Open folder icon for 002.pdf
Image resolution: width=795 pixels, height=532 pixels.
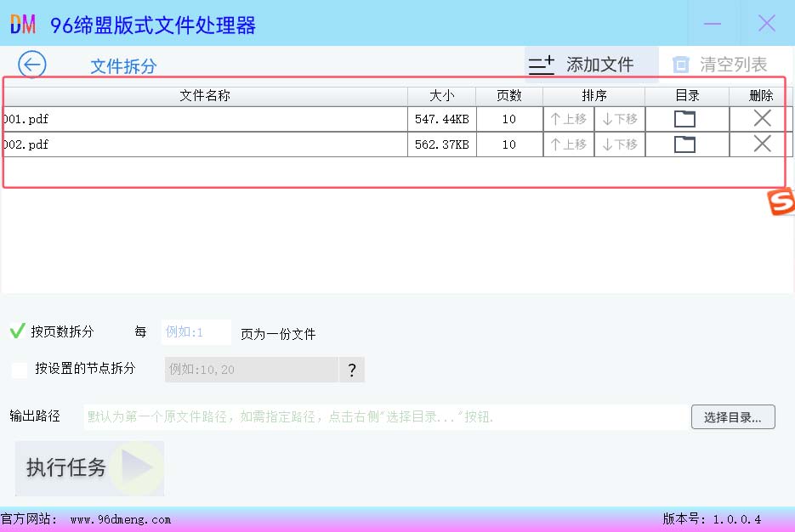click(684, 144)
